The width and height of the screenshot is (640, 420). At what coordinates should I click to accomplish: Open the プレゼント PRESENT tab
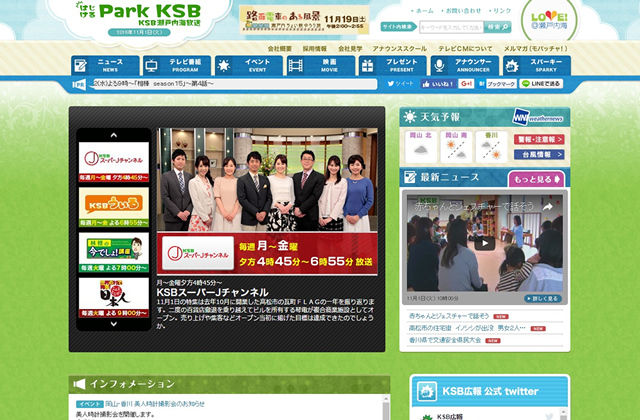point(393,65)
